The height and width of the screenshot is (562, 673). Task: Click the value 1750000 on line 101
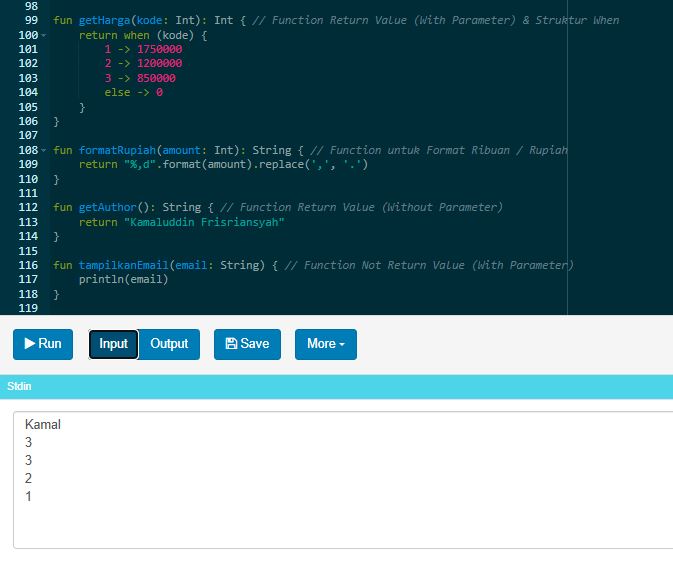pos(159,49)
